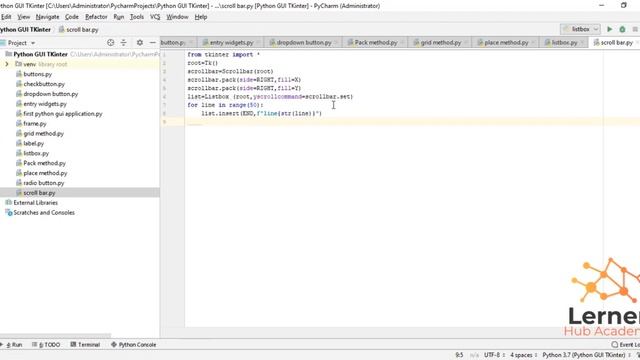Open the Refactor menu
The height and width of the screenshot is (360, 640).
click(x=96, y=17)
